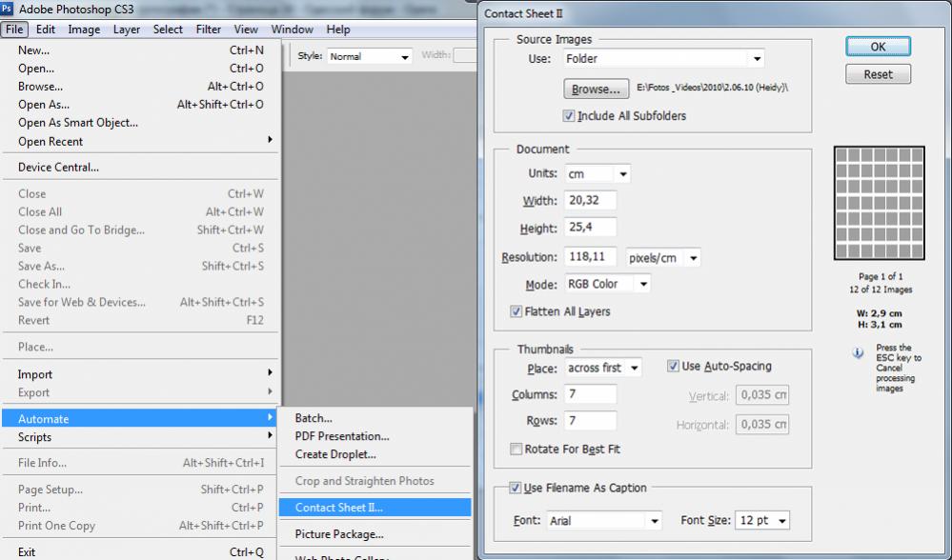Uncheck the Use Auto-Spacing checkbox

point(673,366)
